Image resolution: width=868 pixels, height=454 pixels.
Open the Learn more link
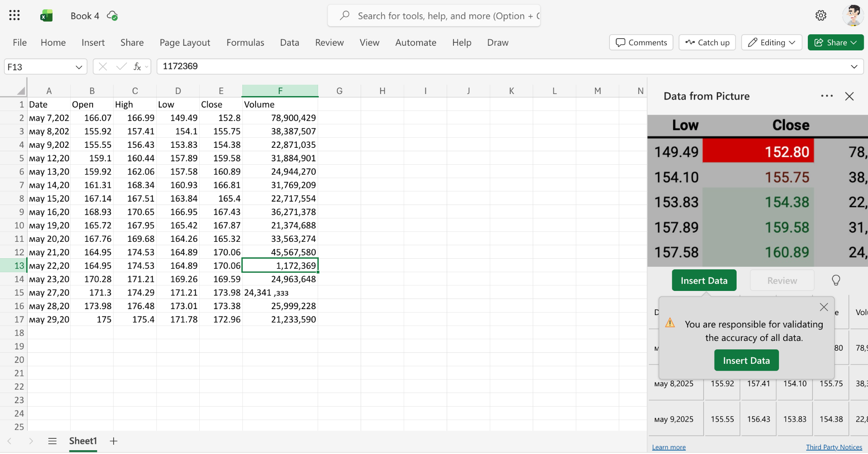[668, 447]
